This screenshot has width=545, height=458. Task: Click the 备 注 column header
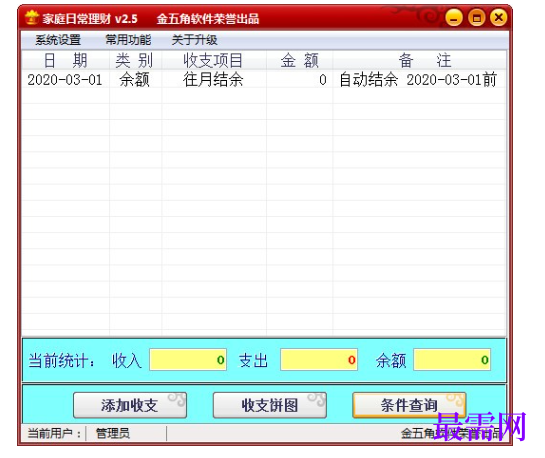(419, 60)
